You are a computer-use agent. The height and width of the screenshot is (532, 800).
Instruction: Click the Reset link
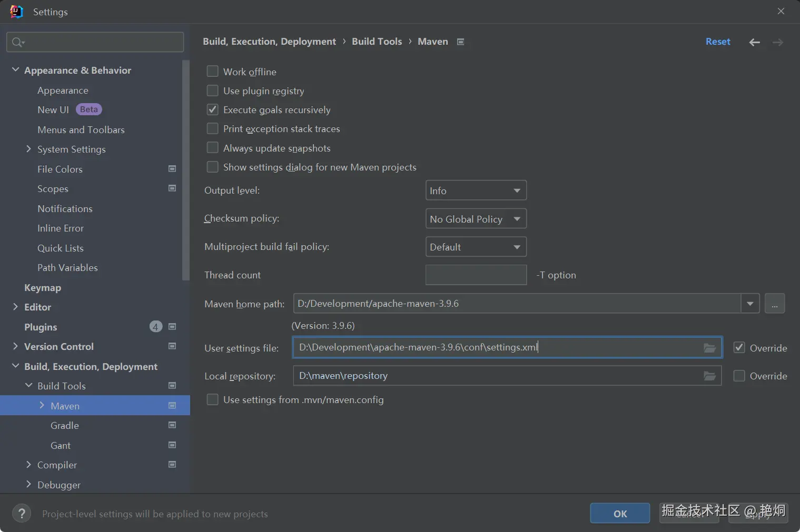(x=718, y=42)
